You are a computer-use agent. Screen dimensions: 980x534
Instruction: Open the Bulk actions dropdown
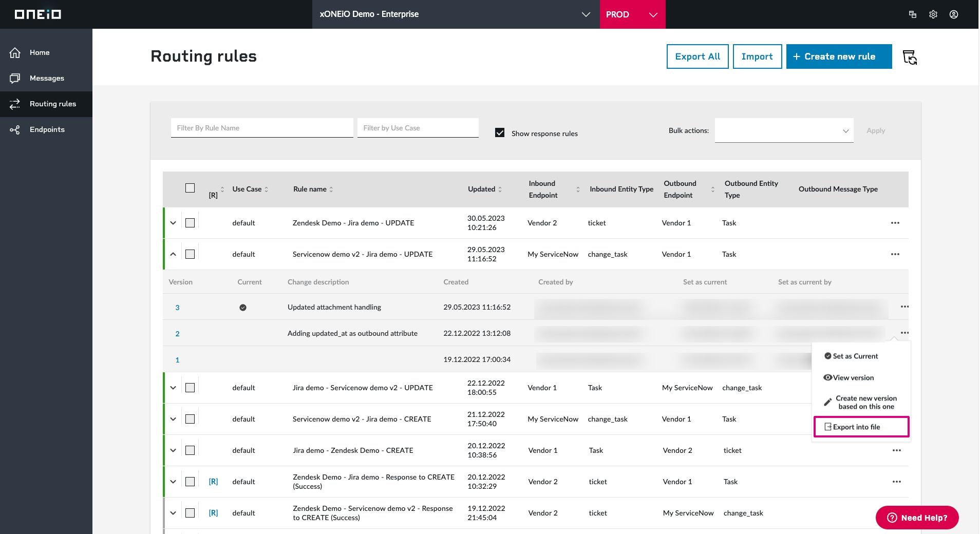tap(783, 130)
